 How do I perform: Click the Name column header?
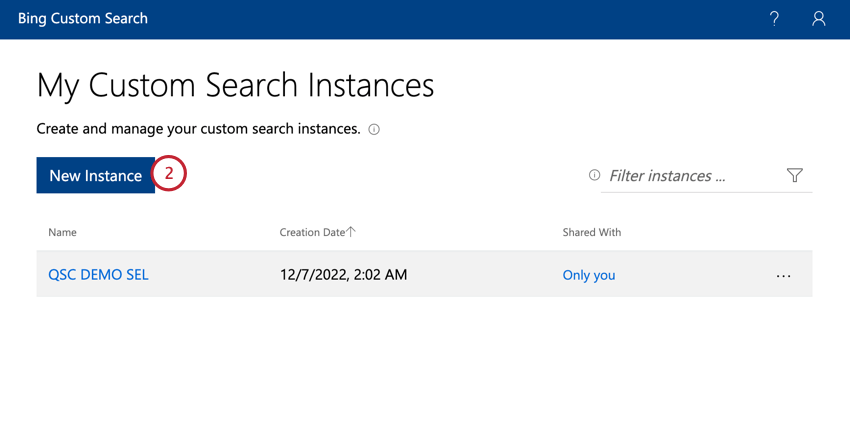coord(62,233)
